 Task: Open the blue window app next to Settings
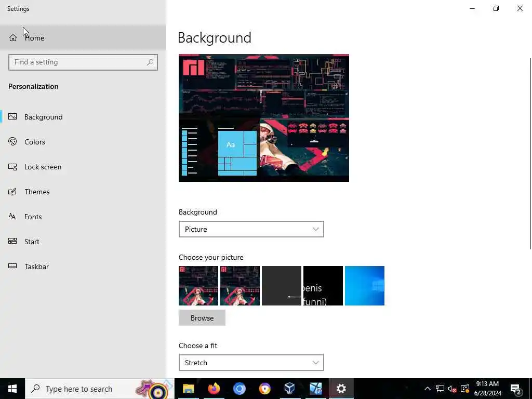pyautogui.click(x=315, y=389)
